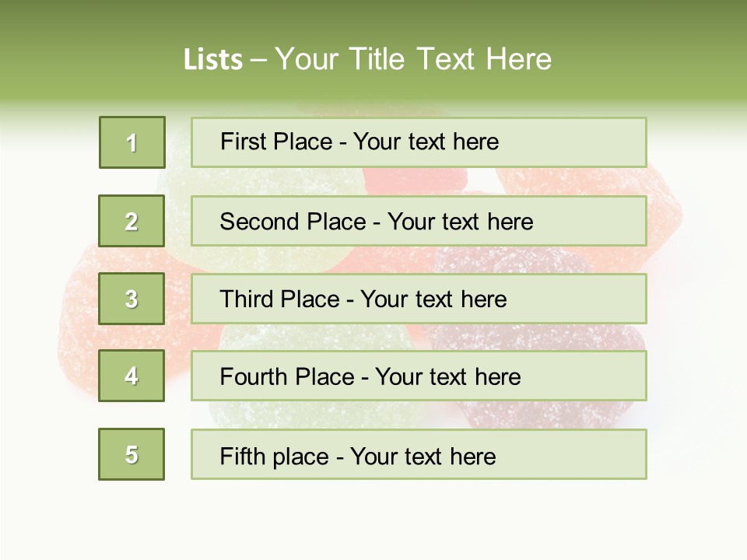747x560 pixels.
Task: Click into the "Third Place" text bar
Action: (x=419, y=299)
